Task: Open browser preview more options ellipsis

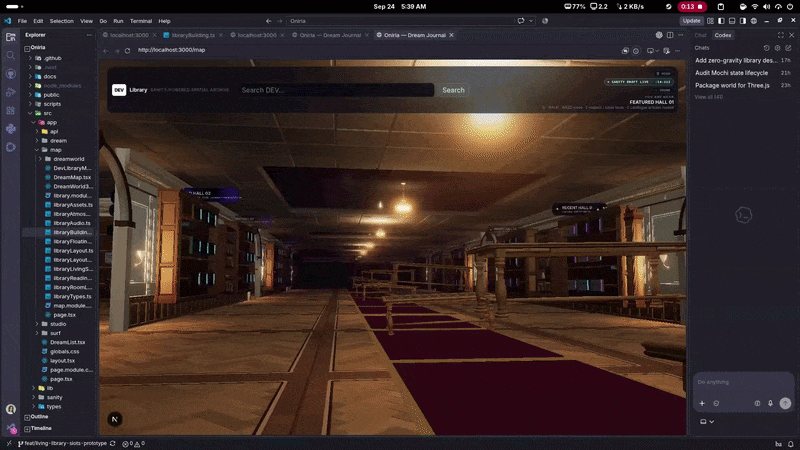Action: (x=678, y=51)
